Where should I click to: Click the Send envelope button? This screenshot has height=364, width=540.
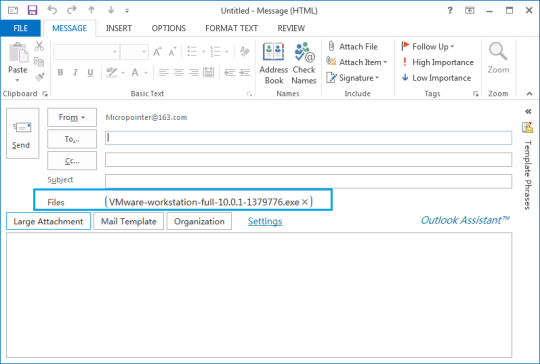pyautogui.click(x=22, y=133)
